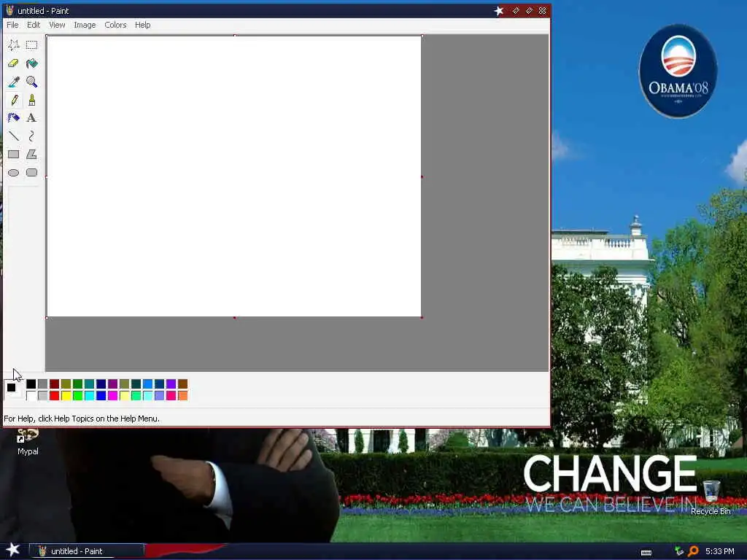Select the Rounded Rectangle tool

point(31,172)
